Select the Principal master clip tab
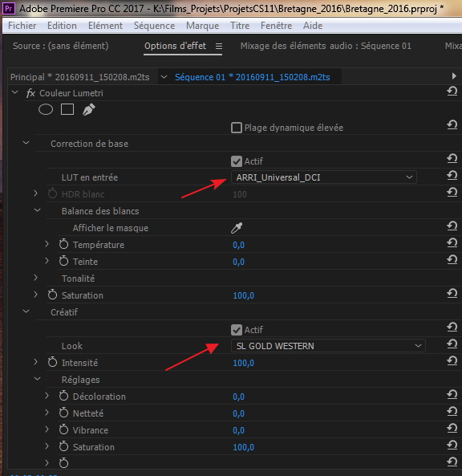Image resolution: width=462 pixels, height=476 pixels. [79, 77]
